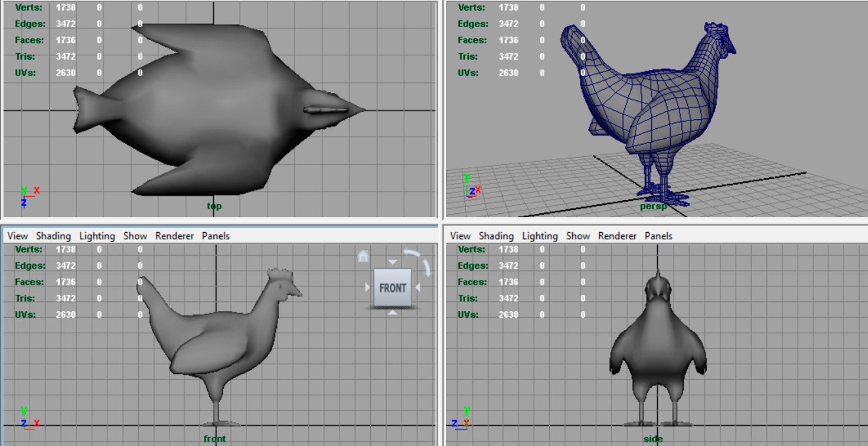This screenshot has width=868, height=446.
Task: Click the ViewCube triangle below the FRONT face
Action: tap(392, 312)
